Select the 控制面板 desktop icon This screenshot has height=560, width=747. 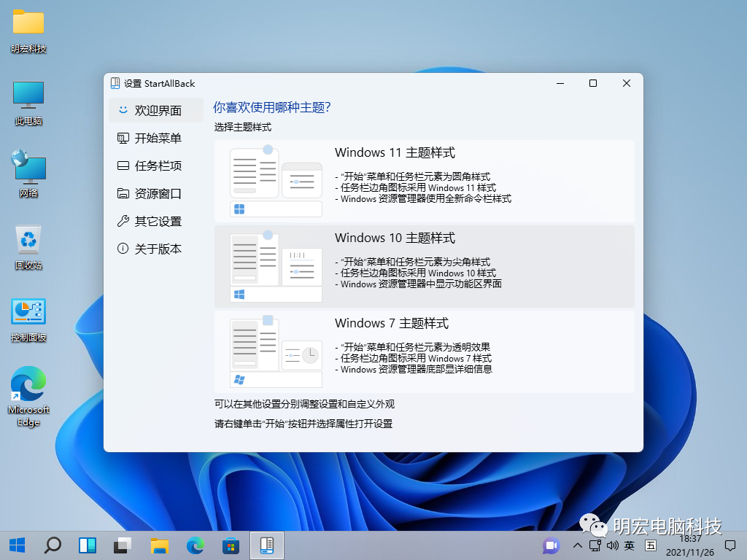[28, 320]
